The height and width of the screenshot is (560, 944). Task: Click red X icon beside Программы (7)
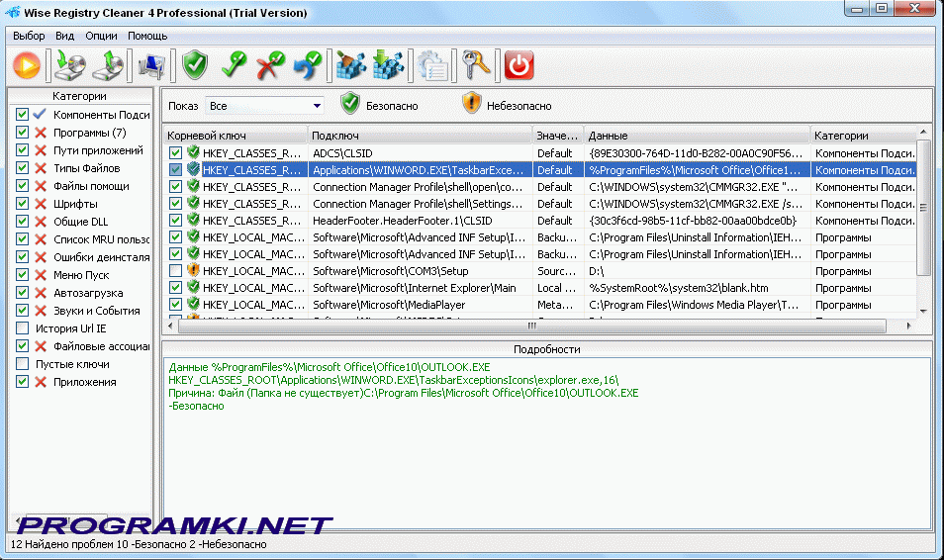tap(41, 133)
